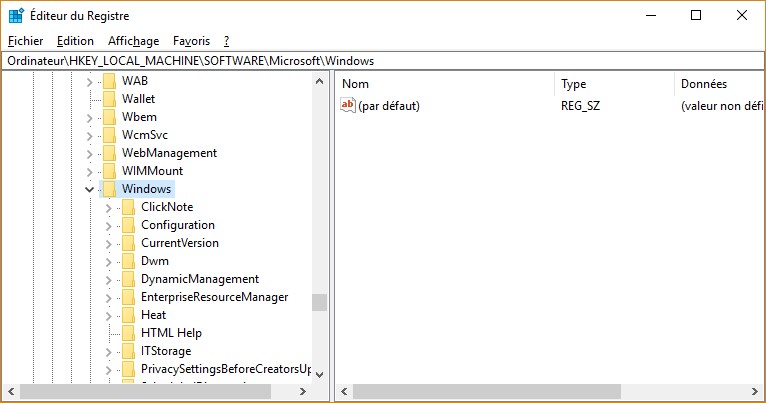
Task: Select the (par défaut) value name
Action: [389, 106]
